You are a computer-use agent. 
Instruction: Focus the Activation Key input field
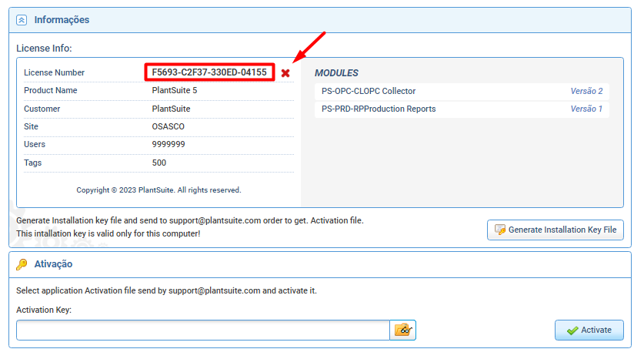click(x=203, y=330)
